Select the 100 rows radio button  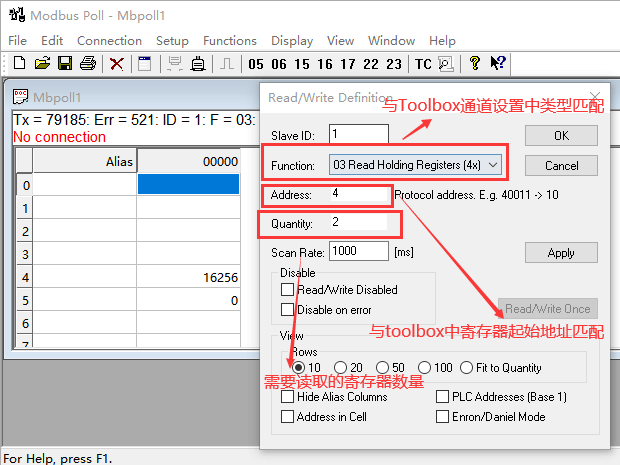tap(424, 368)
